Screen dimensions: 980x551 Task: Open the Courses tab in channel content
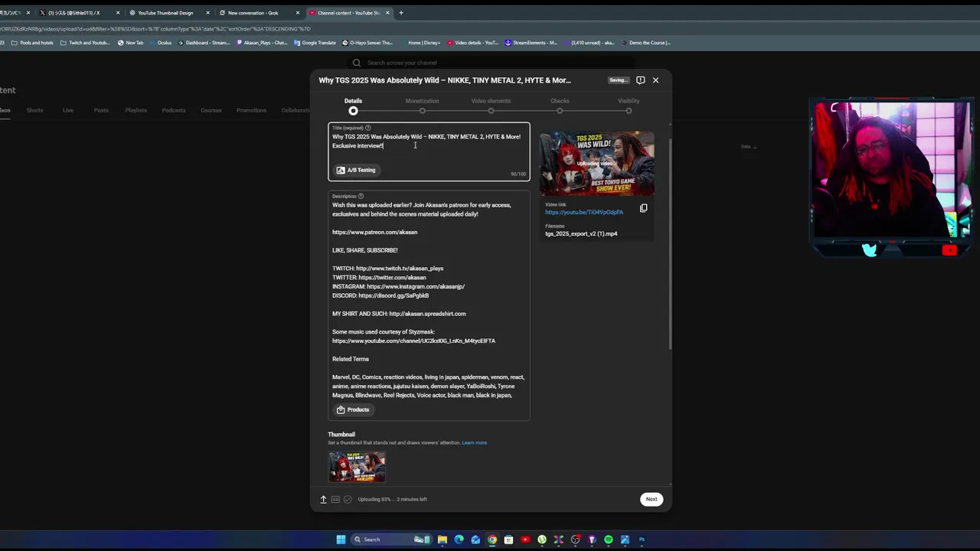[211, 110]
